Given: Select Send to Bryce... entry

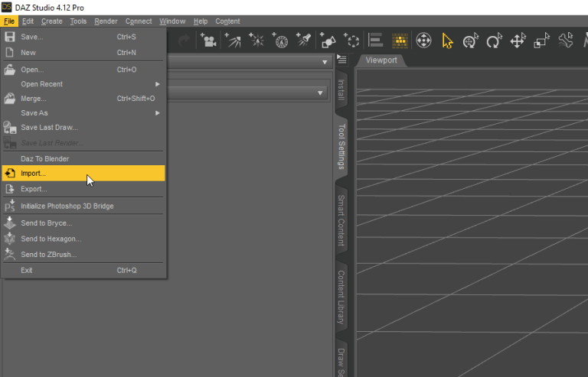Looking at the screenshot, I should pos(83,223).
